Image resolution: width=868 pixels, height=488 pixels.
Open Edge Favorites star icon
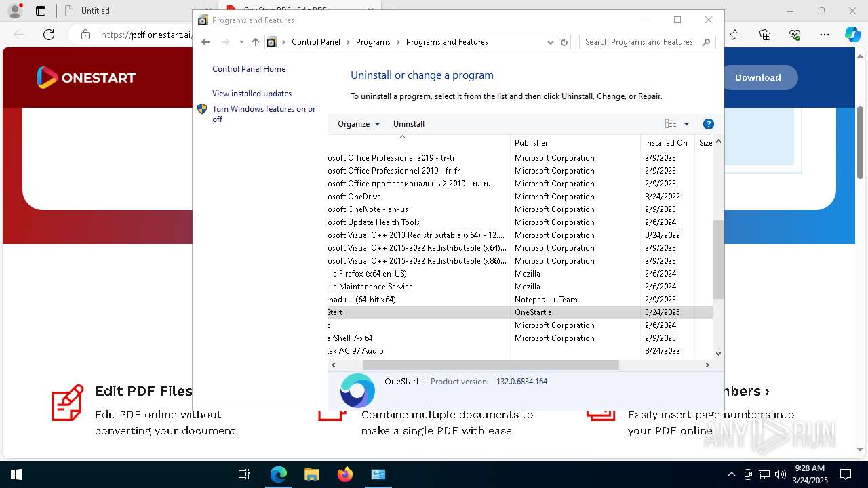pyautogui.click(x=735, y=35)
